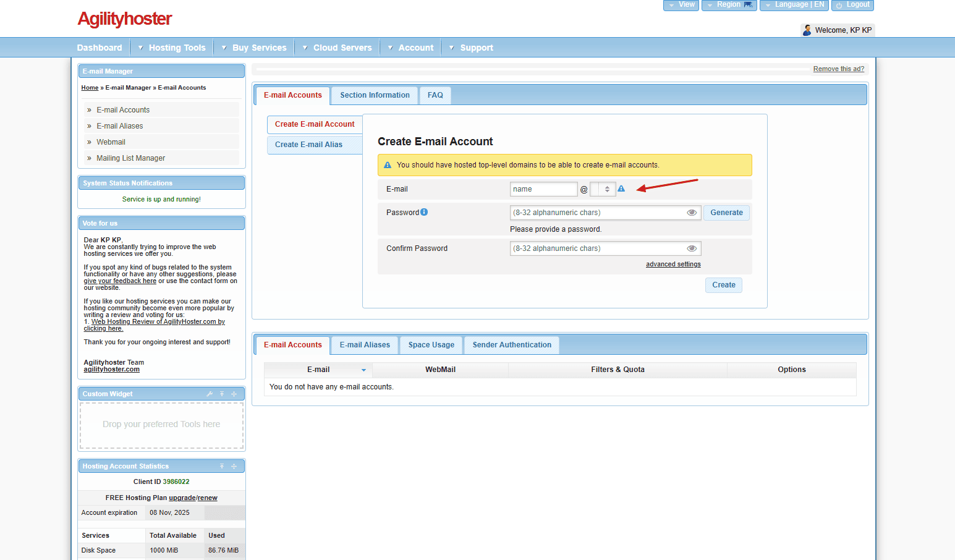Click the user avatar icon beside Welcome

click(x=807, y=30)
